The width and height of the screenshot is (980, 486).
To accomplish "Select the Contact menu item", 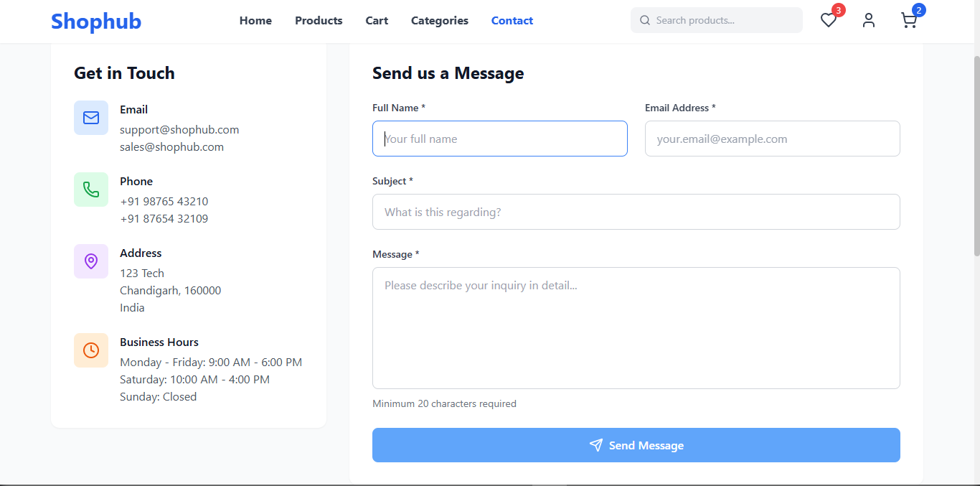I will coord(512,21).
